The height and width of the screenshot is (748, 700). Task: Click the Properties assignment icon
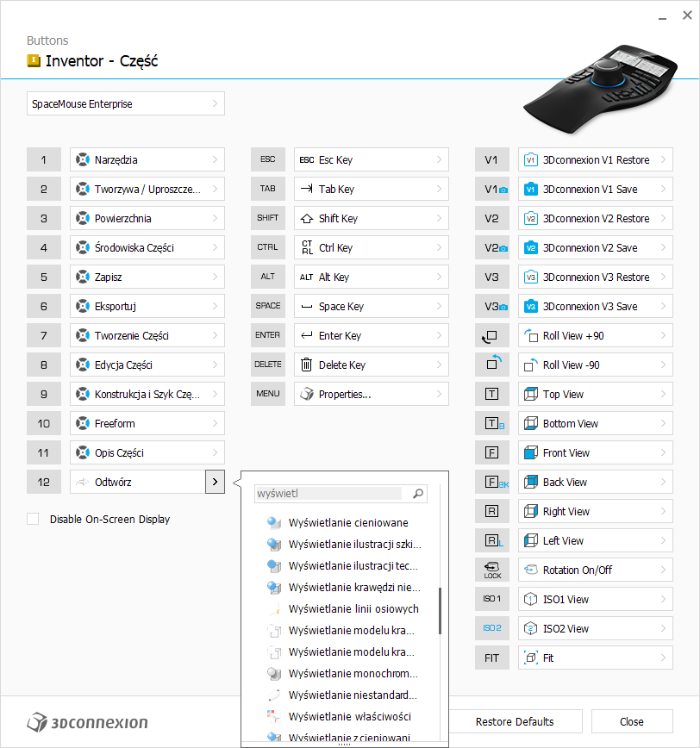[x=308, y=394]
